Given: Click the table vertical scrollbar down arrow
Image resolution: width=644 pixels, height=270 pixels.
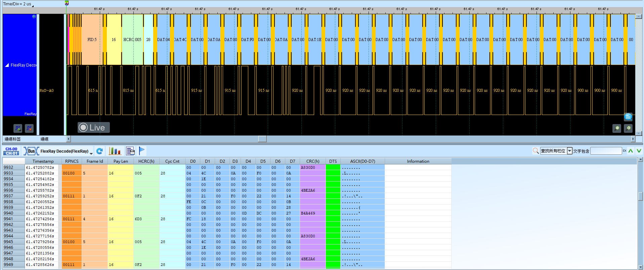Looking at the screenshot, I should tap(641, 267).
